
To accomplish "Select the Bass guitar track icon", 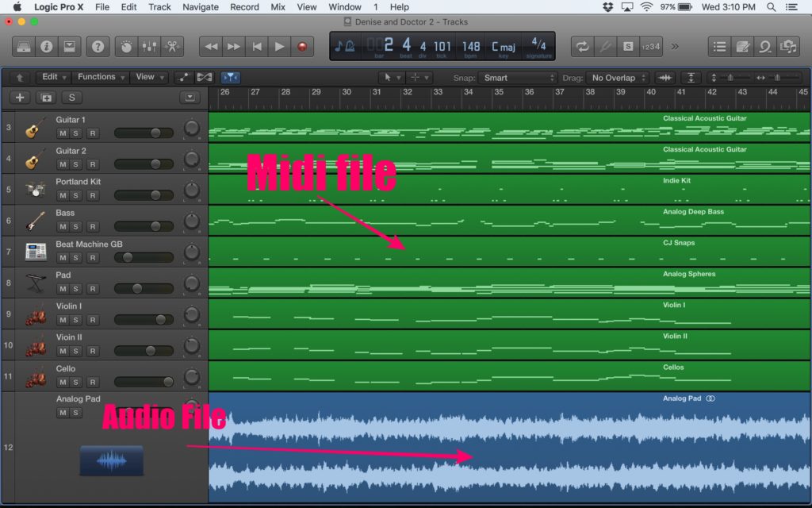I will click(35, 221).
